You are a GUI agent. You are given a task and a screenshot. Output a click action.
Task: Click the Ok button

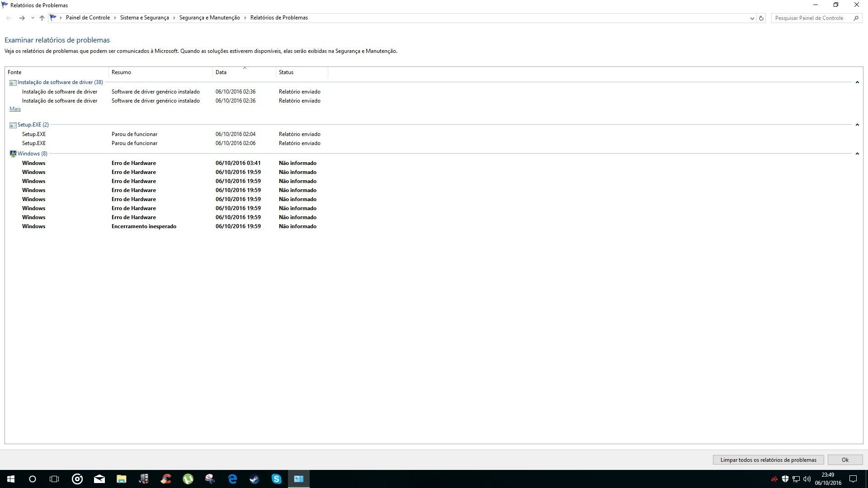pos(845,460)
